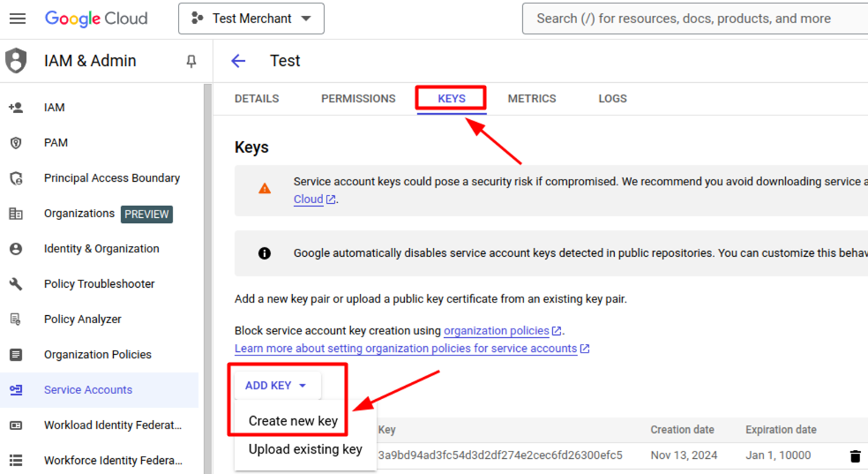The width and height of the screenshot is (868, 474).
Task: Click the Identity & Organization person icon
Action: click(16, 249)
